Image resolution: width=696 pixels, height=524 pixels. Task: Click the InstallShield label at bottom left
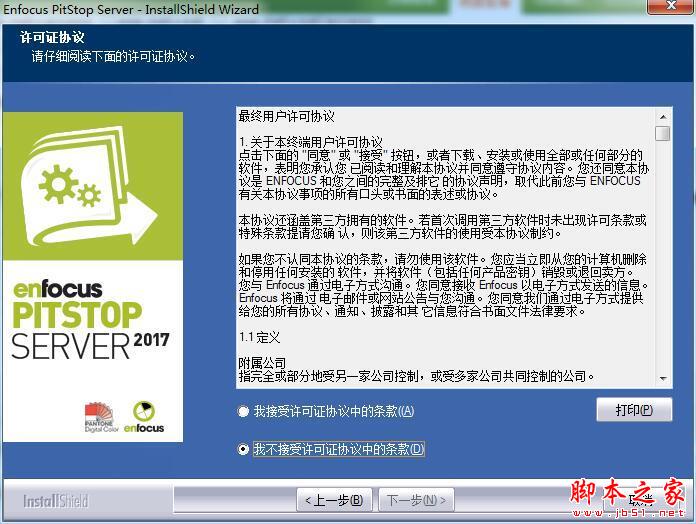tap(55, 501)
